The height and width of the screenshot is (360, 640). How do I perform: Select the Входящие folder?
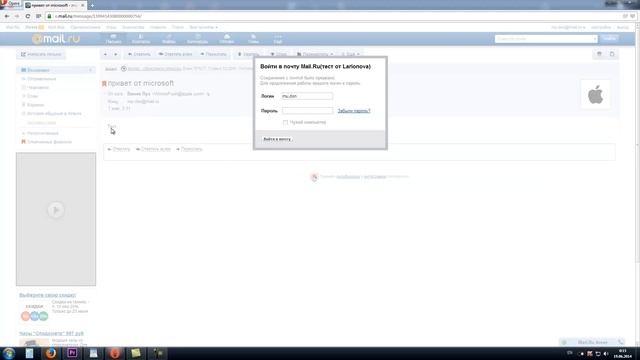[56, 70]
